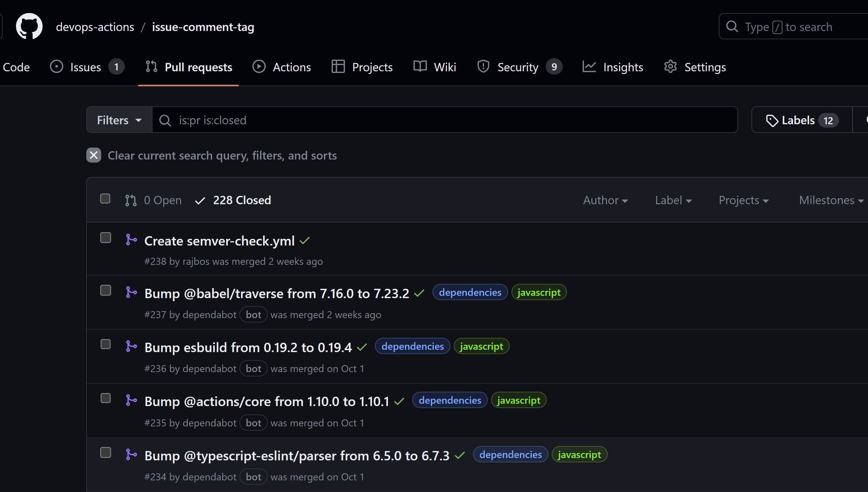Viewport: 868px width, 492px height.
Task: Open the Projects filter dropdown
Action: (744, 200)
